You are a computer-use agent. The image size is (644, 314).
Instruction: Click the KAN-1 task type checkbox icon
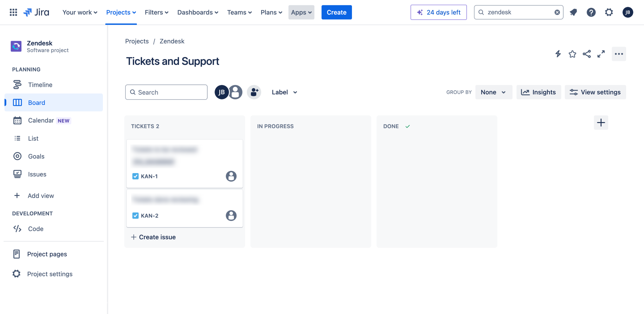point(135,176)
